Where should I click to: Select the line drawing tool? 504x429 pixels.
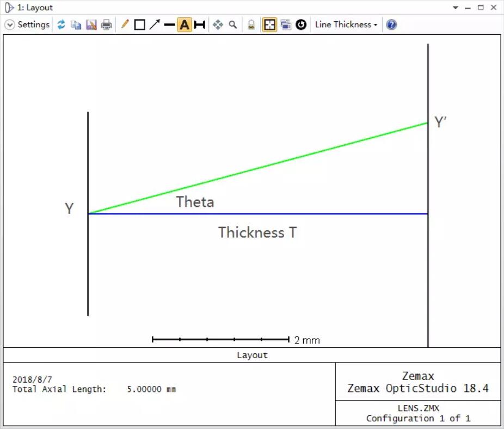pyautogui.click(x=169, y=24)
